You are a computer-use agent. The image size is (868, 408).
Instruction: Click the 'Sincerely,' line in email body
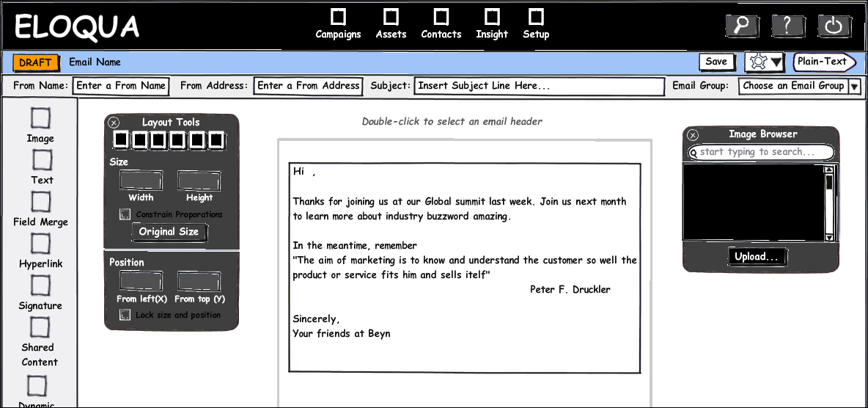point(316,319)
